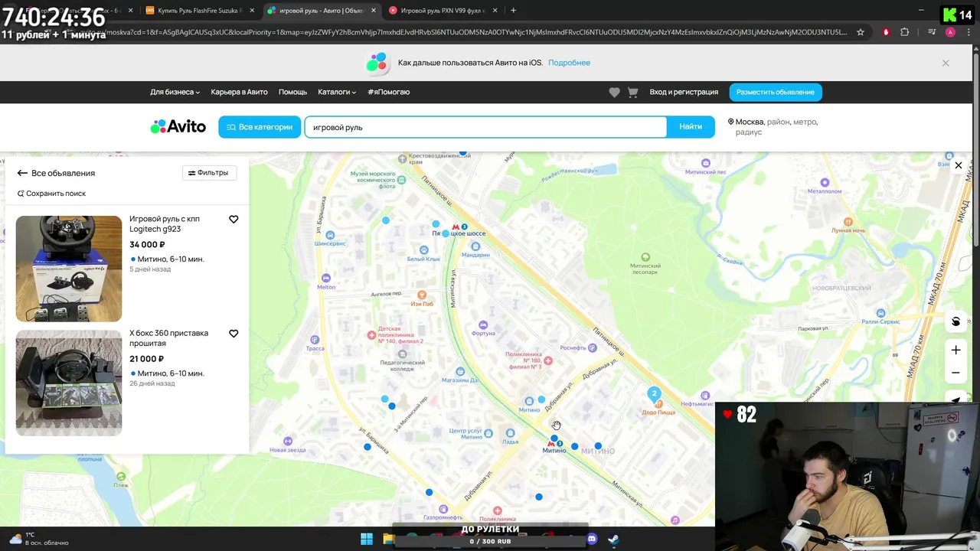This screenshot has width=980, height=551.
Task: Open a new browser tab with plus
Action: coord(513,11)
